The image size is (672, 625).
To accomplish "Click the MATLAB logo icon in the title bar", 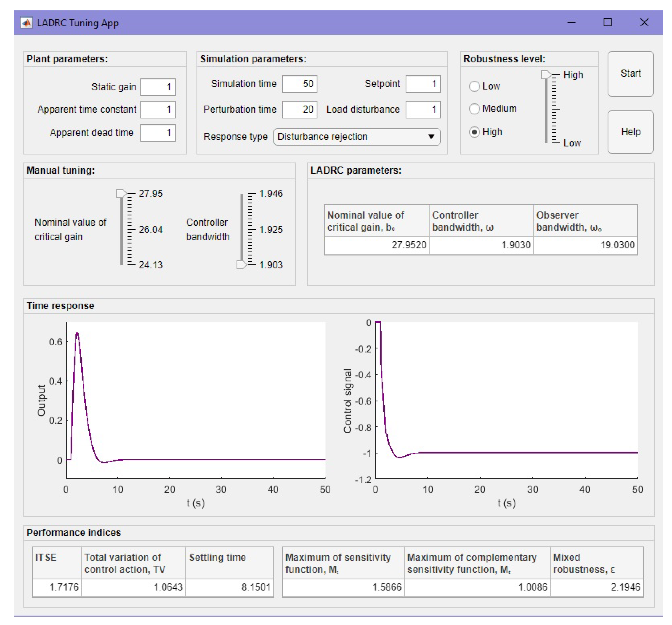I will 26,23.
